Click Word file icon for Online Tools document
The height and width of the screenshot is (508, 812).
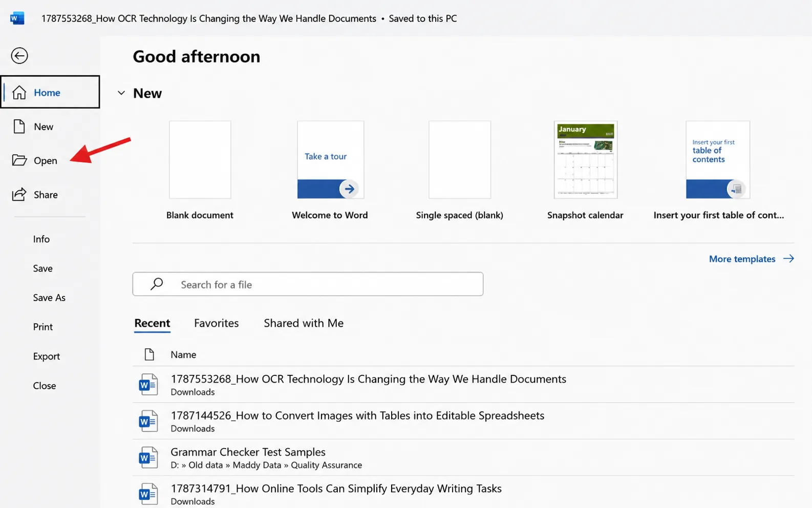click(x=148, y=494)
